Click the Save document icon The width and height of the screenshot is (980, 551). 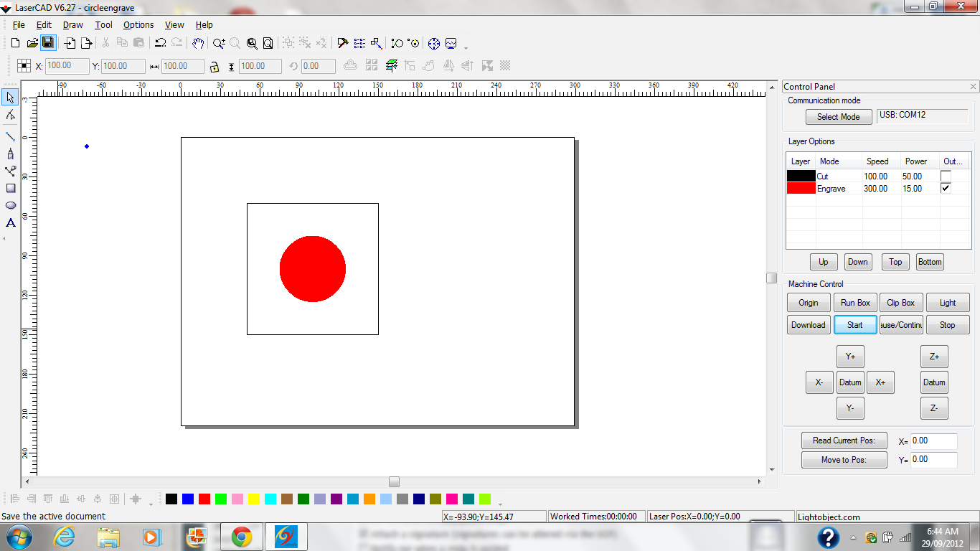[48, 43]
